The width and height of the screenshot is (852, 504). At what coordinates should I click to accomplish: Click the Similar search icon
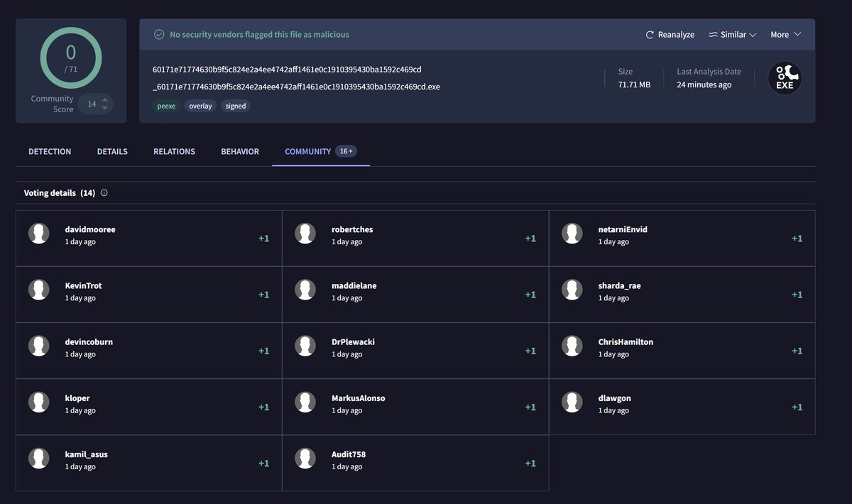[x=713, y=35]
